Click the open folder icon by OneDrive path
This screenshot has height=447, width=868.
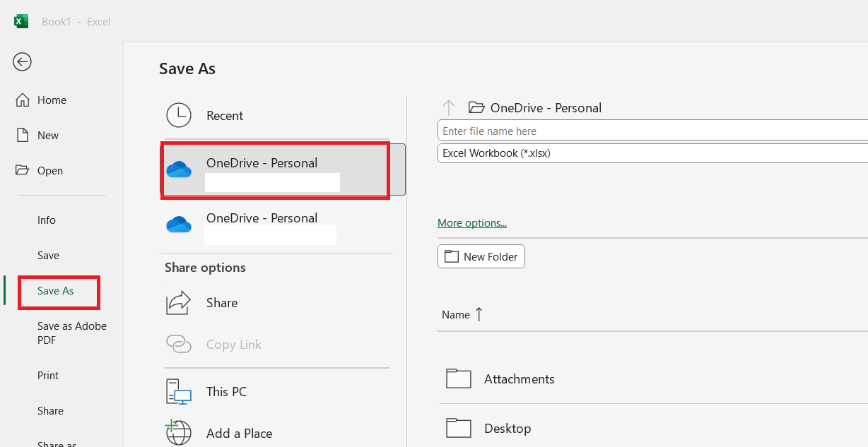(x=477, y=107)
